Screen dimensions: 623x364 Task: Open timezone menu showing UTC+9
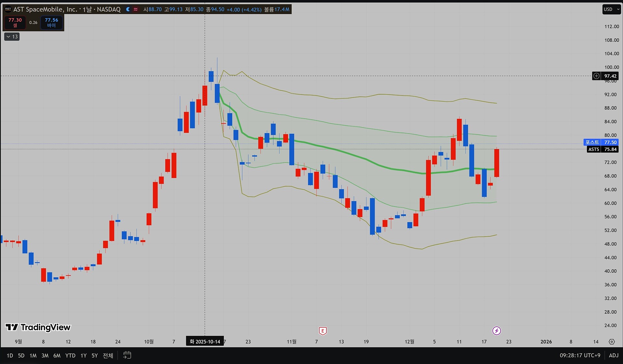[580, 355]
